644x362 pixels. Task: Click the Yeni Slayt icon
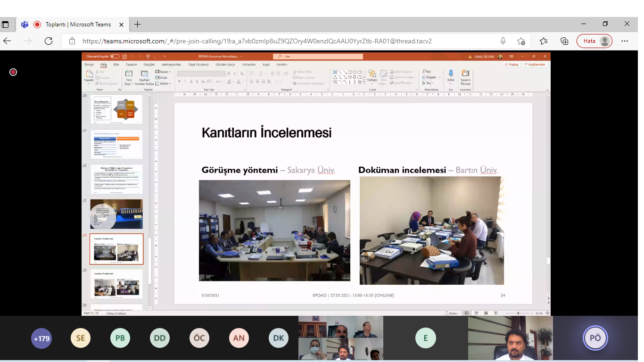pyautogui.click(x=128, y=74)
